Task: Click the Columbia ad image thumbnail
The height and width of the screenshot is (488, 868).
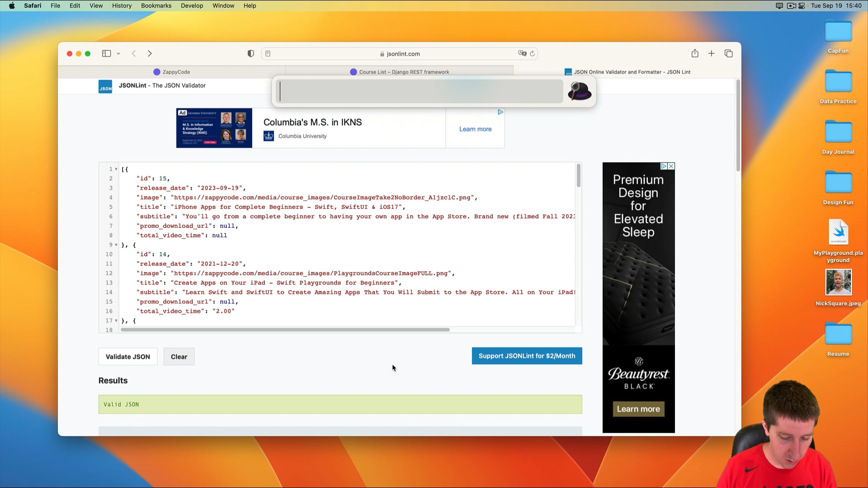Action: coord(214,128)
